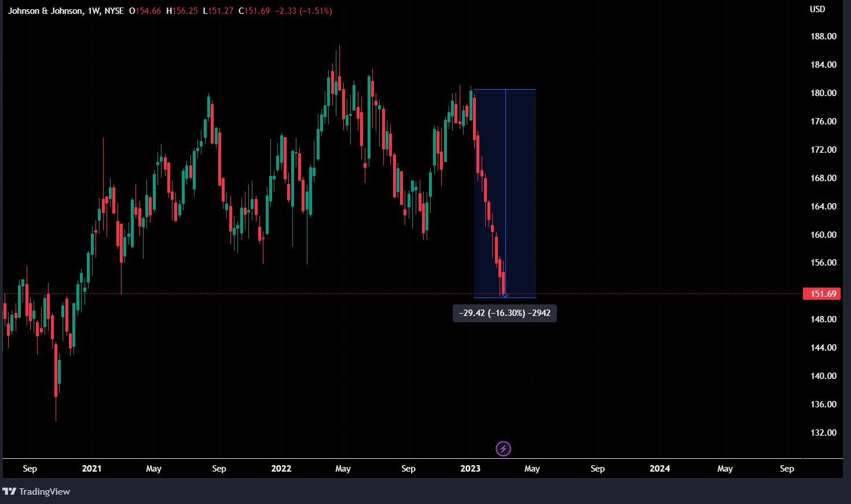Click the NYSE exchange label
The image size is (851, 504).
[x=114, y=11]
